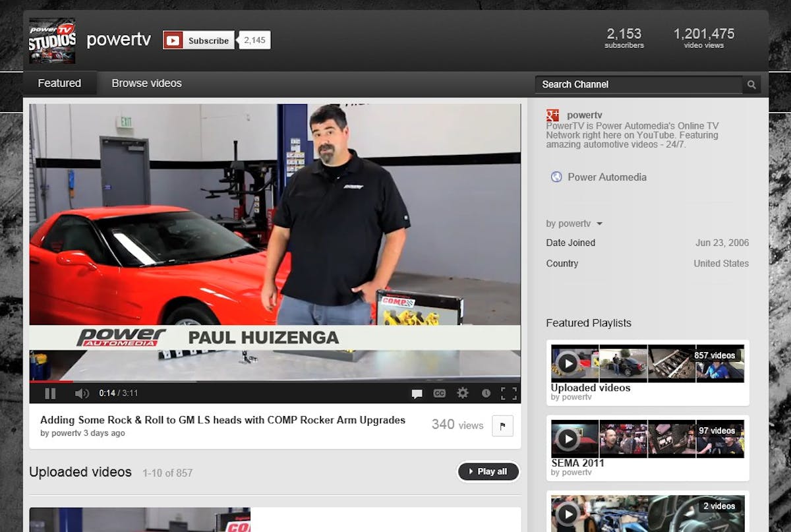Toggle video annotations speech bubble
This screenshot has width=791, height=532.
coord(417,394)
